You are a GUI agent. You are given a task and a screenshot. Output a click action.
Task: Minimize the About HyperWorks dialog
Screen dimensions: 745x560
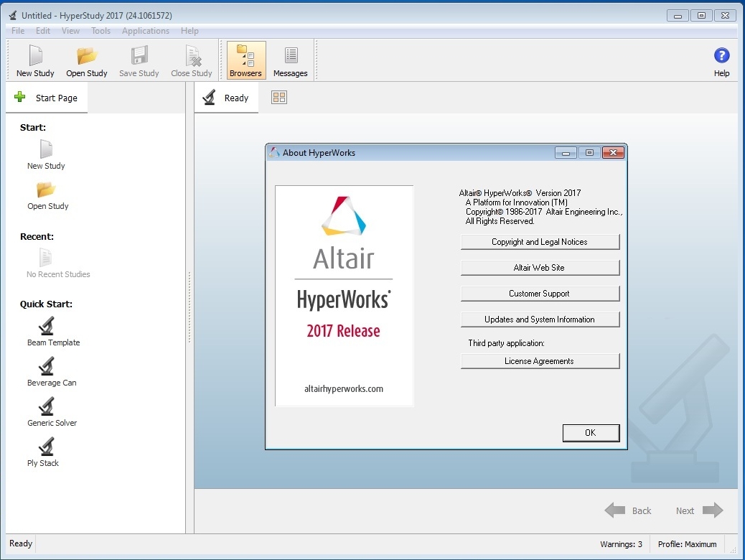click(x=566, y=153)
